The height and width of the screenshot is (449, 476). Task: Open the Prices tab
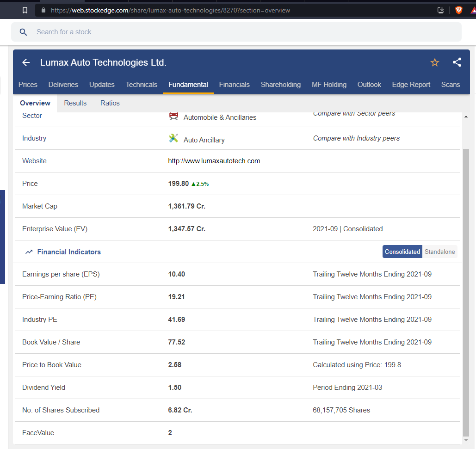(x=28, y=85)
